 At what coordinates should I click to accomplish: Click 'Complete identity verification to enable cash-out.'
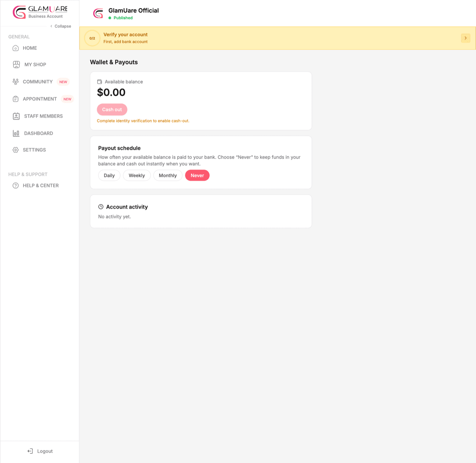pyautogui.click(x=143, y=121)
